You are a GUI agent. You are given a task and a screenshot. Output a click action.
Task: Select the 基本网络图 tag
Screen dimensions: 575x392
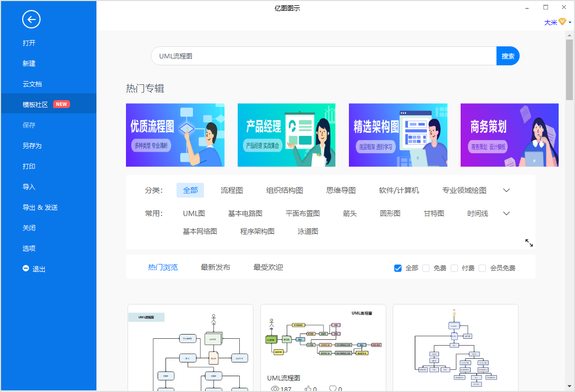coord(200,231)
